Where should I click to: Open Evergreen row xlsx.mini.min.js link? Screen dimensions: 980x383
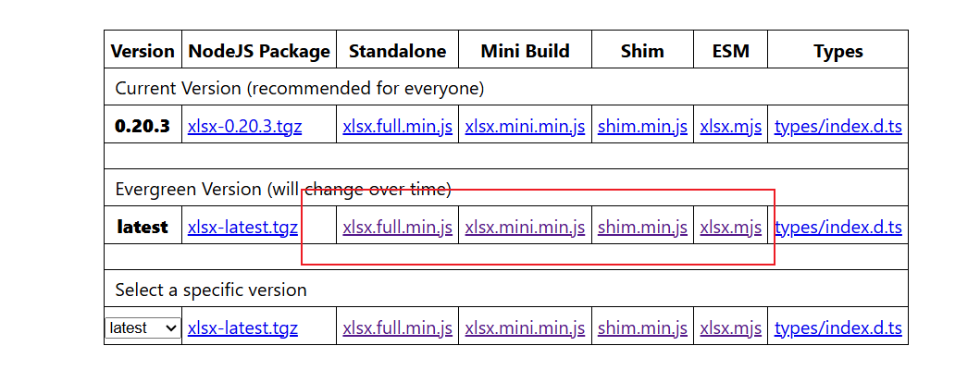tap(525, 228)
